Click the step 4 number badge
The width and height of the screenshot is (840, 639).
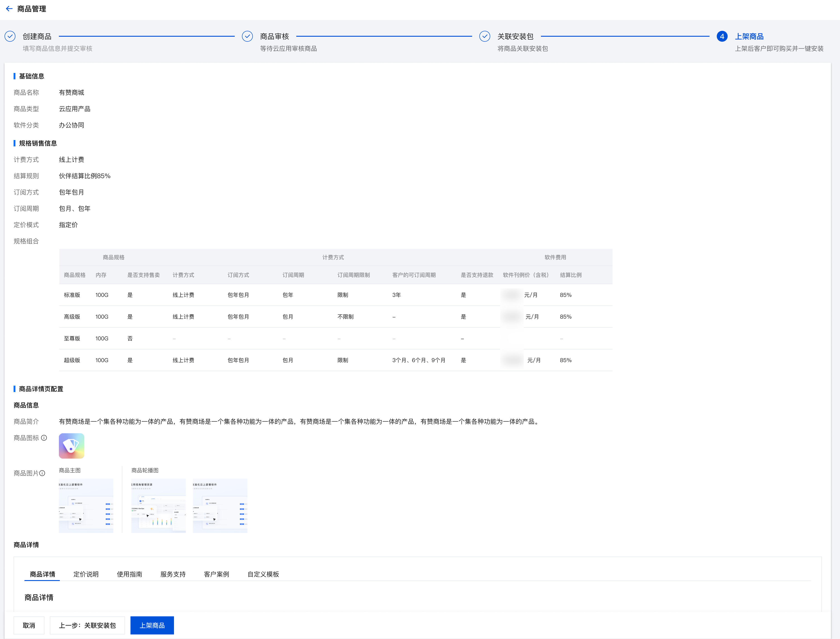[x=722, y=36]
